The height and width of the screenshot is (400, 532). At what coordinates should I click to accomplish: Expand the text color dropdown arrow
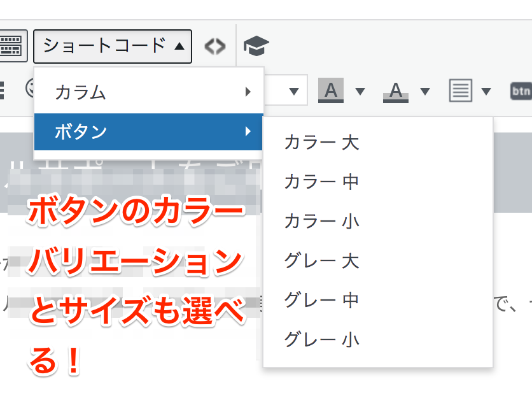click(425, 91)
